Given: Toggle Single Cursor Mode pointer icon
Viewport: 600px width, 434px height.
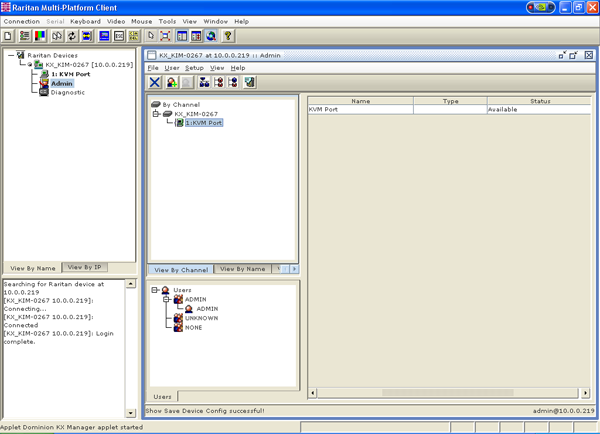Looking at the screenshot, I should (151, 36).
